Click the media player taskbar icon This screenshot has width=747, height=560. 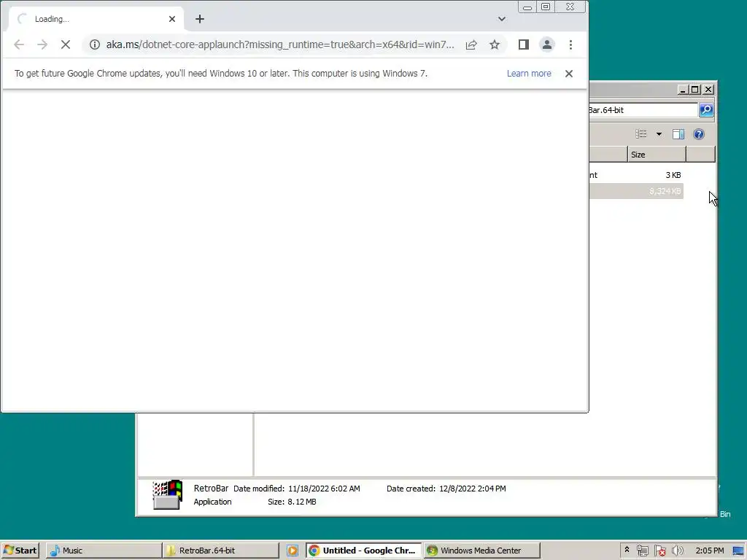pyautogui.click(x=293, y=551)
